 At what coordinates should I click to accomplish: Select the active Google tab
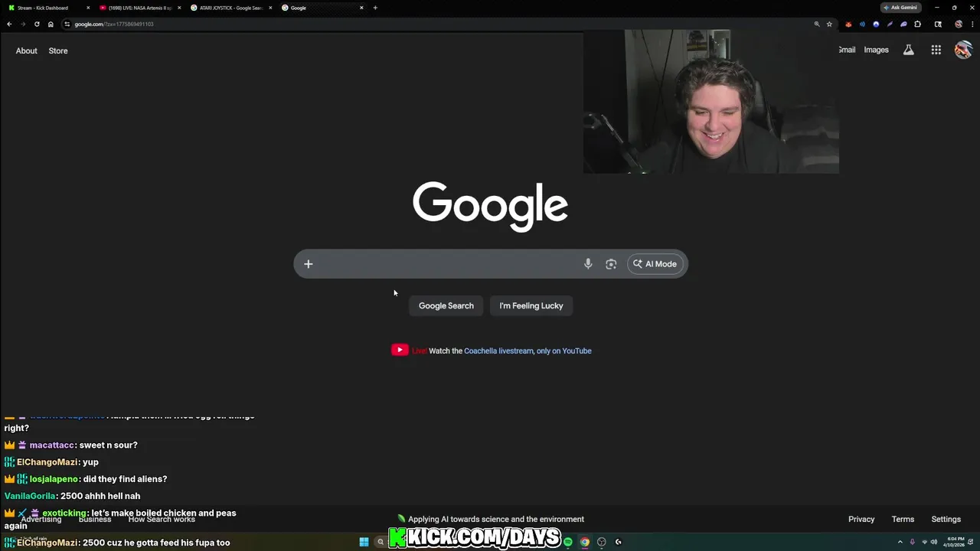322,8
